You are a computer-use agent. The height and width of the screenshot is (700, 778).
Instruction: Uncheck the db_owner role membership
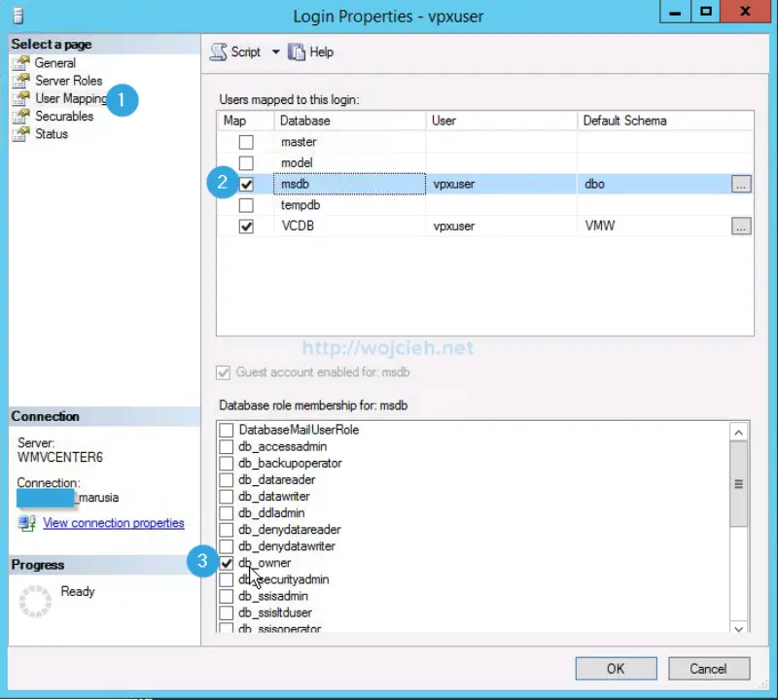coord(225,563)
